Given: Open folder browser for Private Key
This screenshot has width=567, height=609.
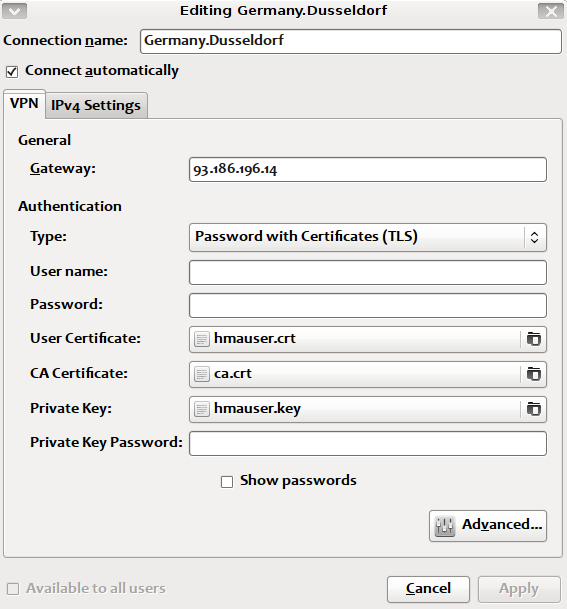Looking at the screenshot, I should tap(534, 409).
